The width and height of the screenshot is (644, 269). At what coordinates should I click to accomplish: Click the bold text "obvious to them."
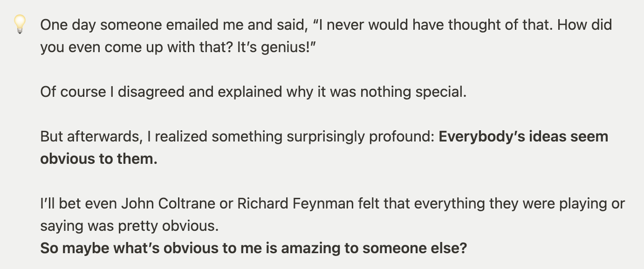pyautogui.click(x=99, y=159)
